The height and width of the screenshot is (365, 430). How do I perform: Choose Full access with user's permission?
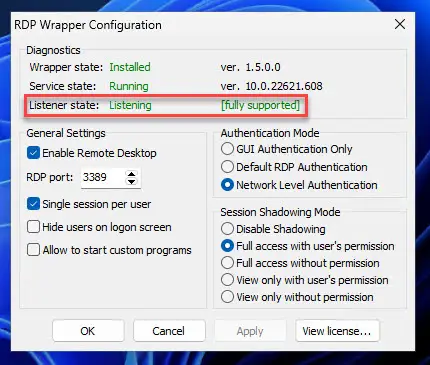[227, 246]
